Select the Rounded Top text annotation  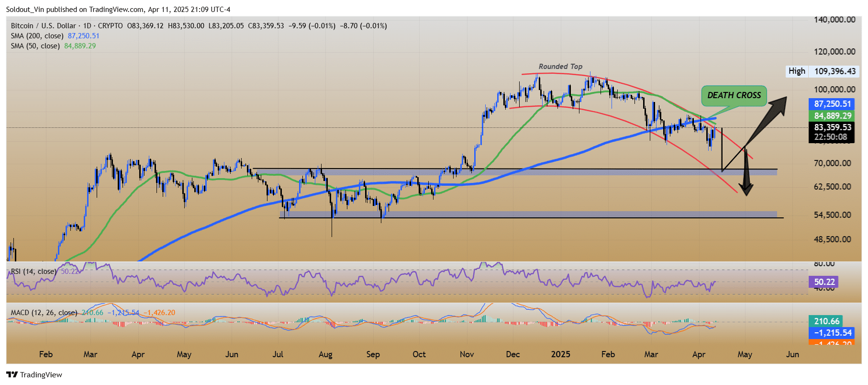560,67
